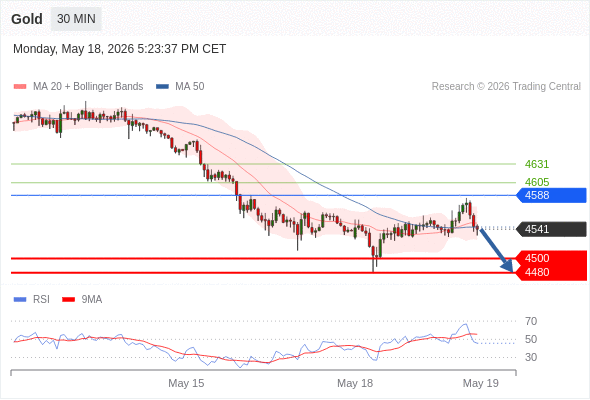Click the RSI 70 axis value
This screenshot has height=400, width=590.
coord(531,321)
